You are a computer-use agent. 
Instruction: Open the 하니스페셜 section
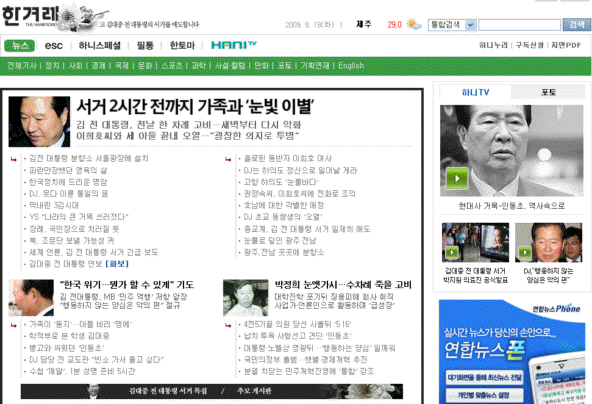tap(100, 45)
